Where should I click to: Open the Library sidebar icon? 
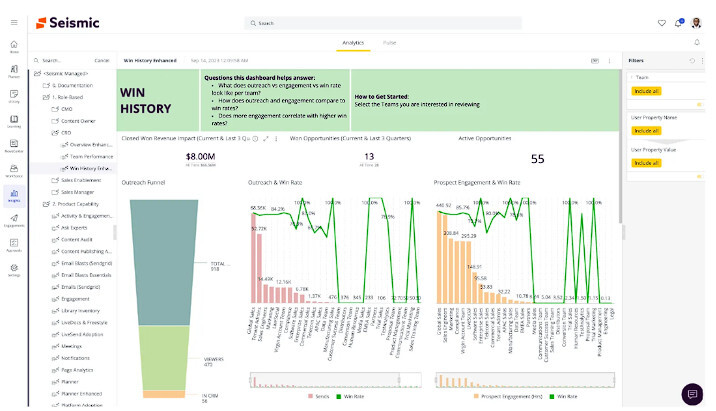point(14,96)
